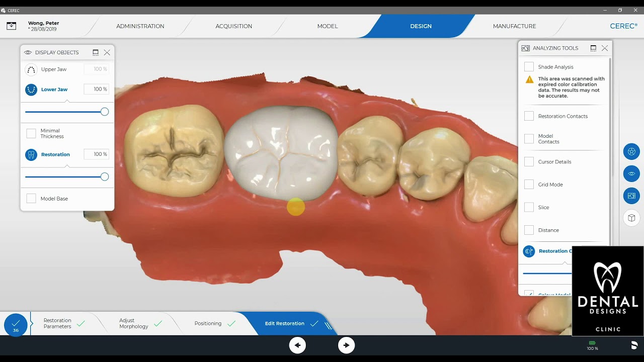Click the Display Objects eye icon
The width and height of the screenshot is (644, 362).
click(x=28, y=52)
